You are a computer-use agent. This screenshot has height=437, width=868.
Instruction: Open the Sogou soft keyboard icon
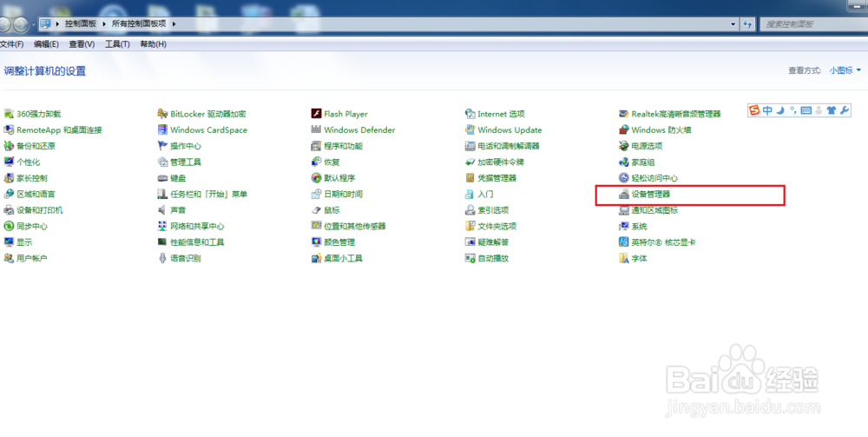[806, 110]
